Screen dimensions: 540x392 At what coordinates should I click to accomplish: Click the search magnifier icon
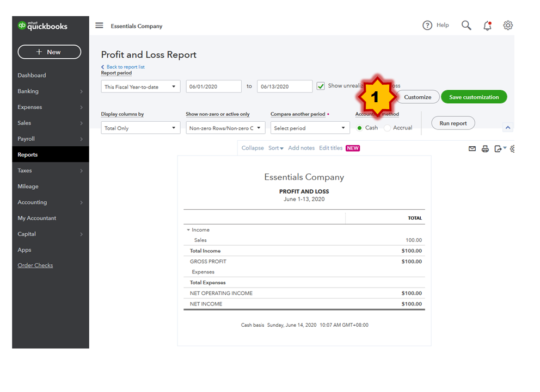(x=467, y=25)
